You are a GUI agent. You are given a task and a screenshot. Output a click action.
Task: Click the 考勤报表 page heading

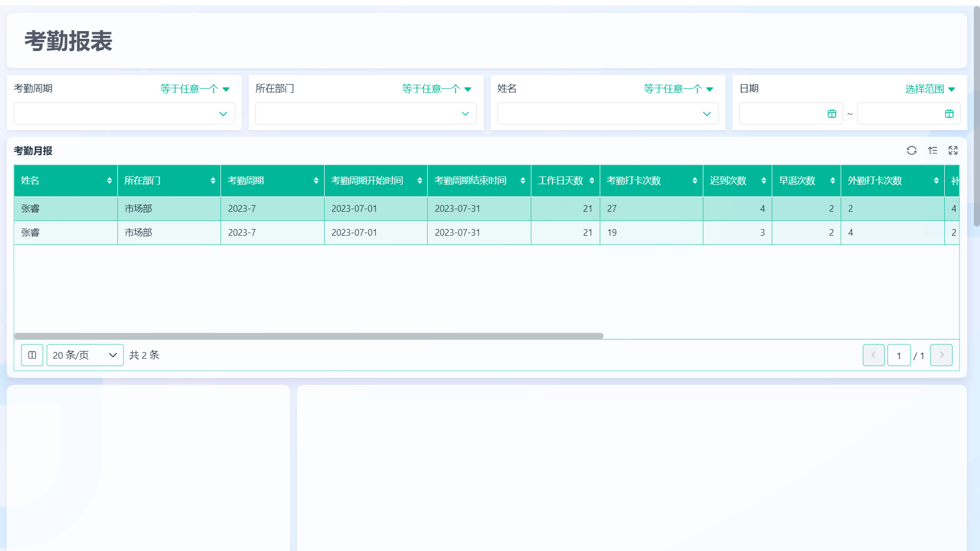(68, 41)
